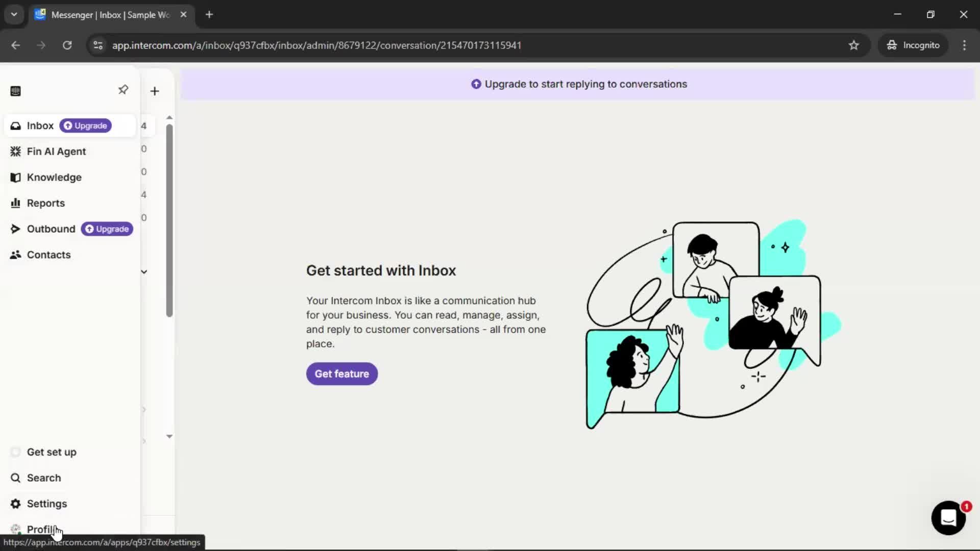This screenshot has width=980, height=551.
Task: Click the Incognito indicator
Action: (x=913, y=45)
